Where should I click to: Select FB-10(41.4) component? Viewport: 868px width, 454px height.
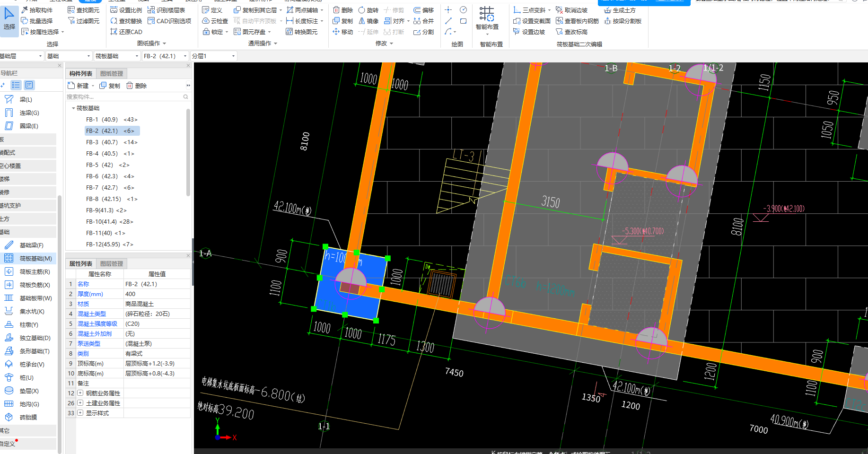coord(110,221)
